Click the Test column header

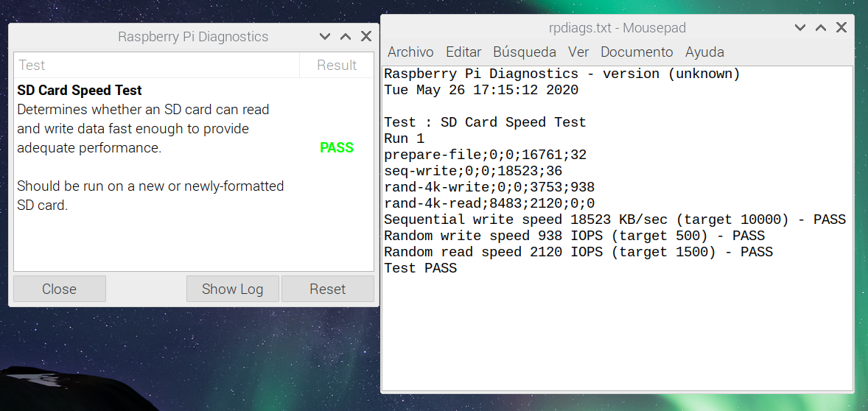click(x=157, y=66)
